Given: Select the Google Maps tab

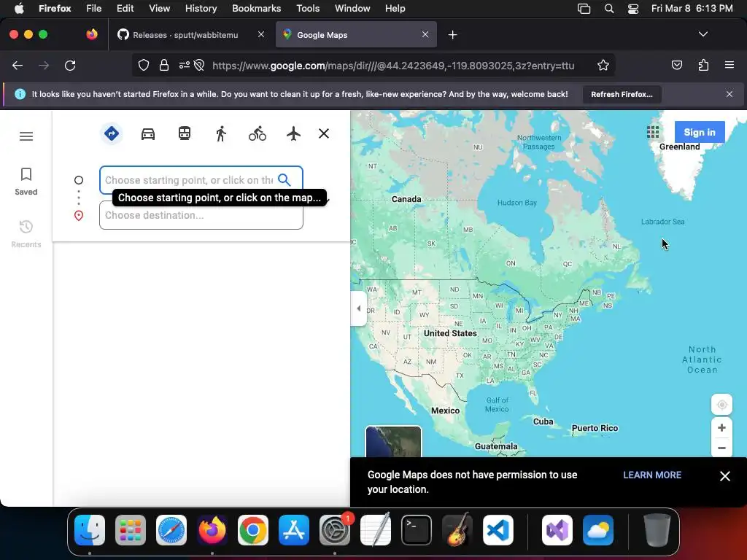Looking at the screenshot, I should [x=356, y=35].
